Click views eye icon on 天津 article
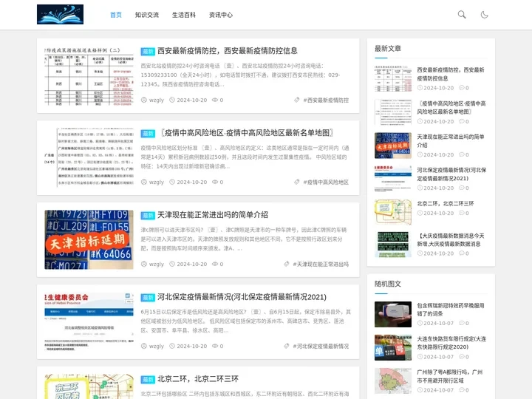The width and height of the screenshot is (532, 399). pos(215,264)
